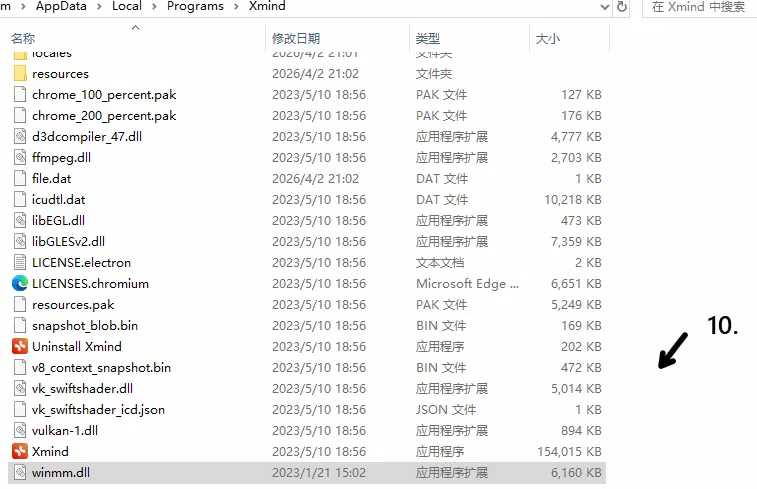This screenshot has height=489, width=757.
Task: Click the icudtl.dat file icon
Action: tap(20, 200)
